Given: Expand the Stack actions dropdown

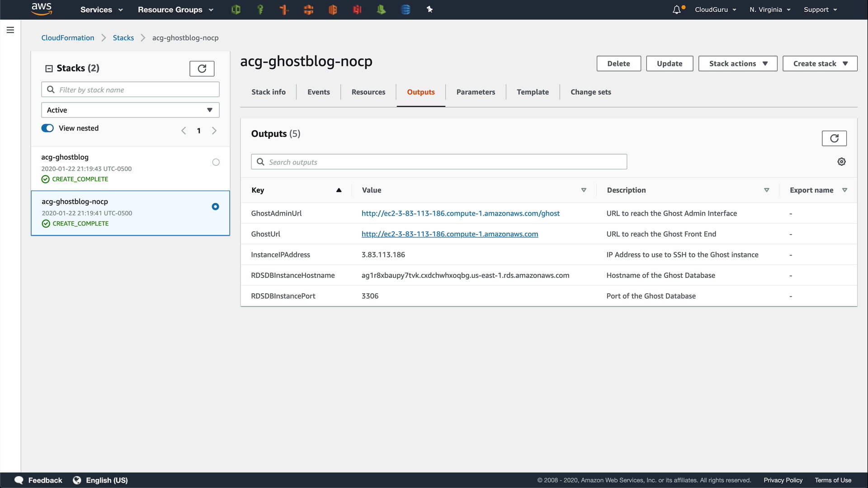Looking at the screenshot, I should click(737, 64).
